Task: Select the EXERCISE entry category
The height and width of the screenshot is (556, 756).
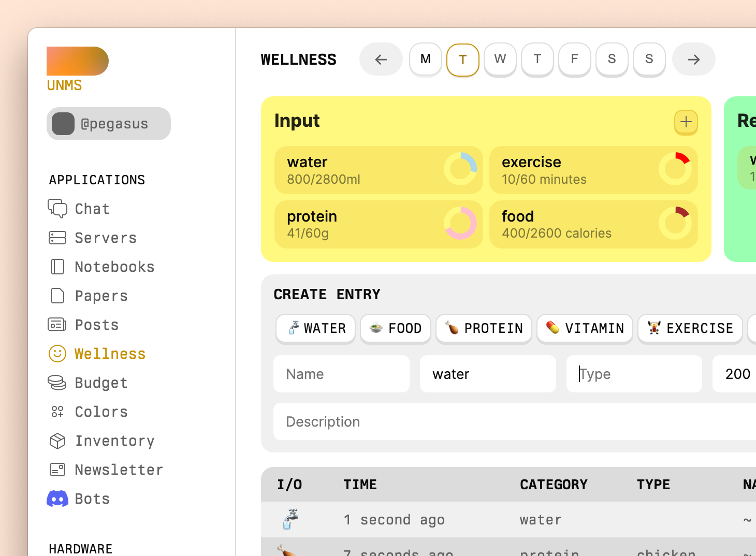Action: (690, 328)
